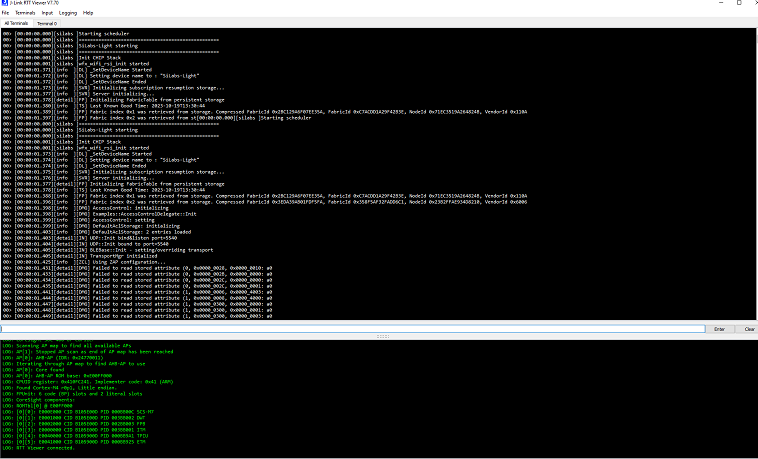Viewport: 758px width, 459px height.
Task: Select 'Failed to read stored attribute' line at 00:00:01.431
Action: (x=137, y=268)
